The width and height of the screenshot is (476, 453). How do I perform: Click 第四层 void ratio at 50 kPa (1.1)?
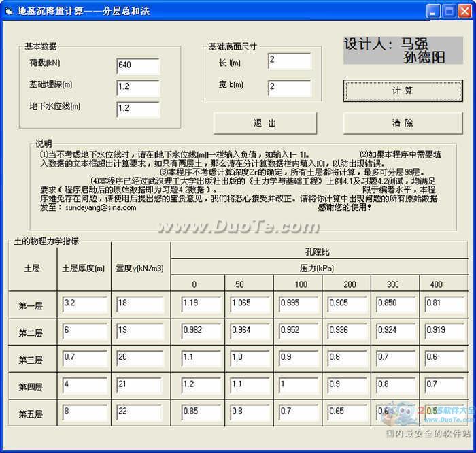[250, 386]
